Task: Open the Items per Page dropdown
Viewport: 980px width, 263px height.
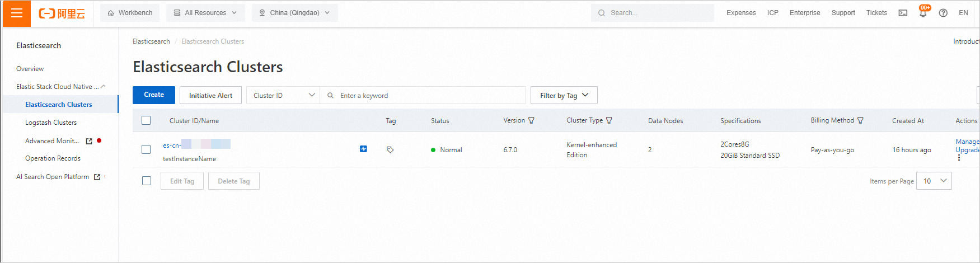Action: coord(934,181)
